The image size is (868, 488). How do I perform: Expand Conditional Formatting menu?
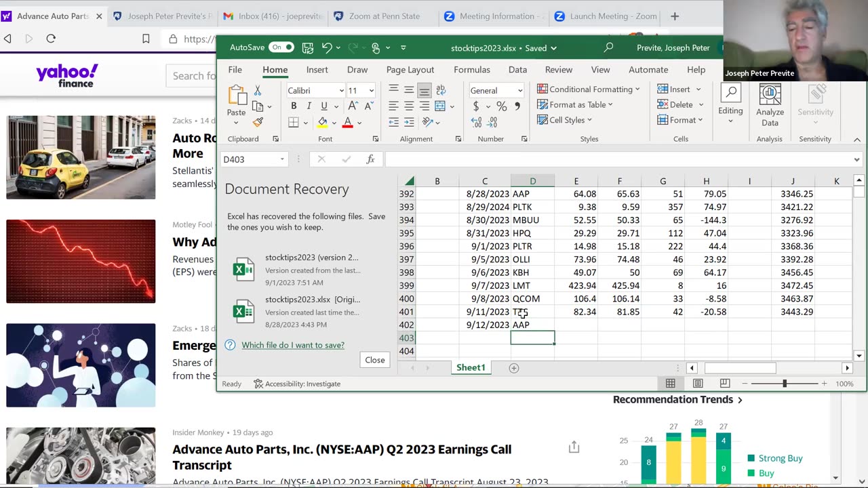(588, 89)
